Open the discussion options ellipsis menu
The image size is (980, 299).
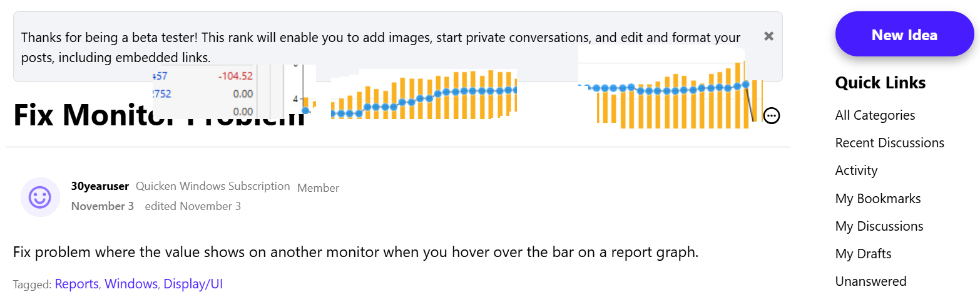pyautogui.click(x=772, y=115)
